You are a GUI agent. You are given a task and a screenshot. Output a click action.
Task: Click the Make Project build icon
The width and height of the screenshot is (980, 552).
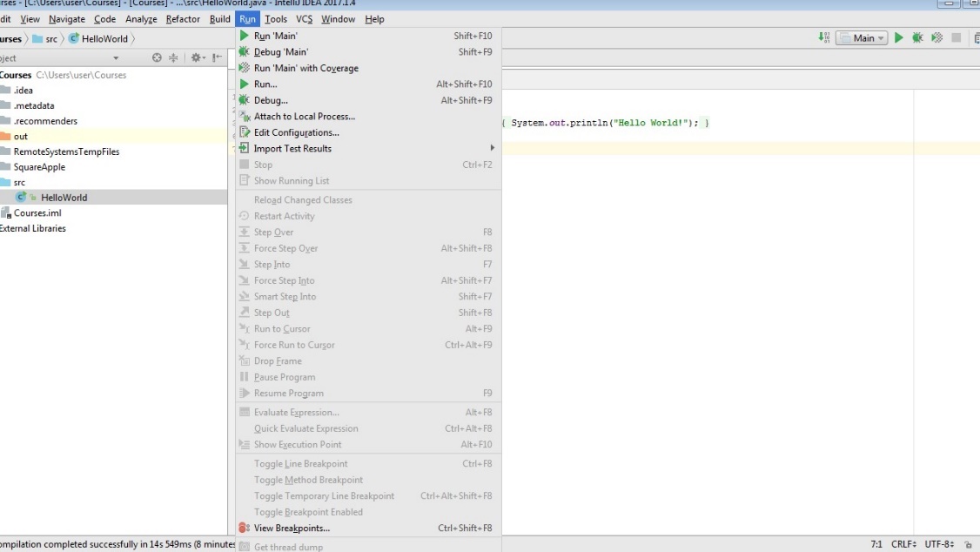(823, 37)
